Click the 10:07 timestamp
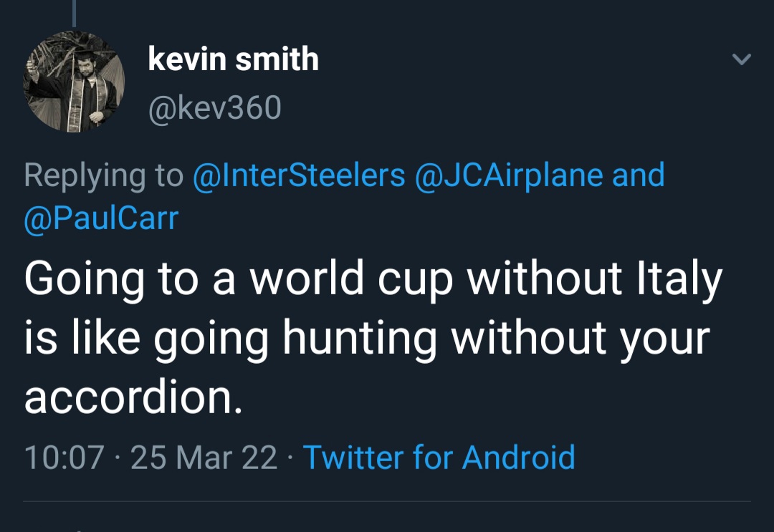Screen dimensions: 774x532 coord(64,458)
